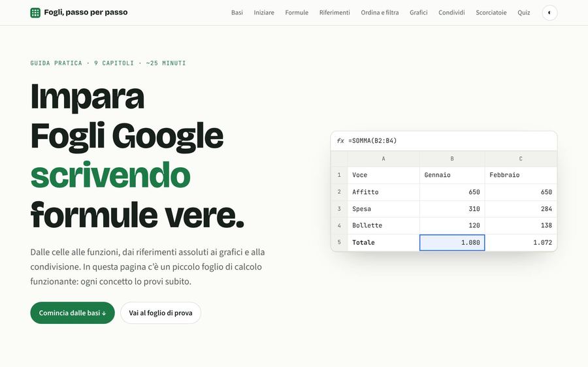Go to Condividi in the top navigation

[x=451, y=12]
